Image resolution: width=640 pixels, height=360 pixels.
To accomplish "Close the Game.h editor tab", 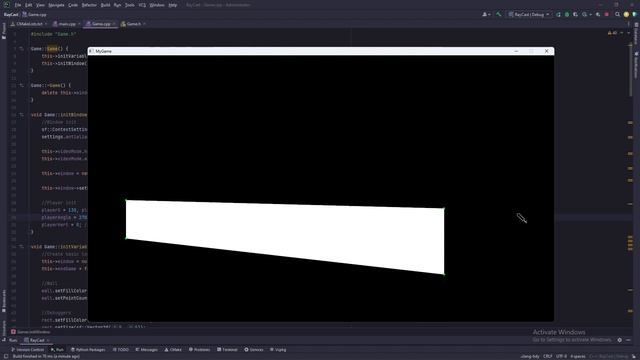I will point(144,24).
